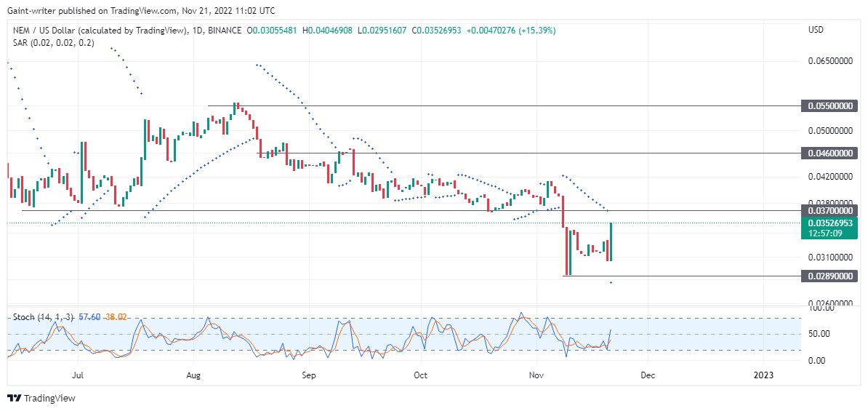The height and width of the screenshot is (411, 868).
Task: Click the 0.05000000 price axis value
Action: click(830, 131)
